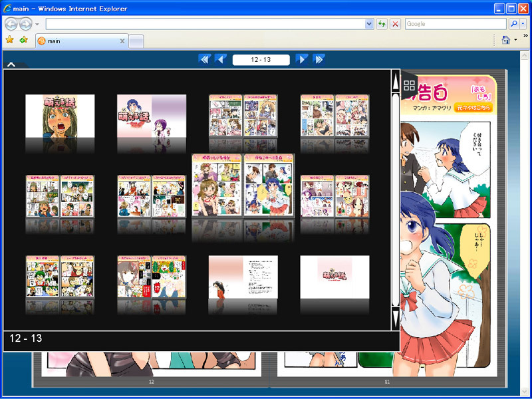This screenshot has width=532, height=399.
Task: Click the browser address bar
Action: point(205,24)
